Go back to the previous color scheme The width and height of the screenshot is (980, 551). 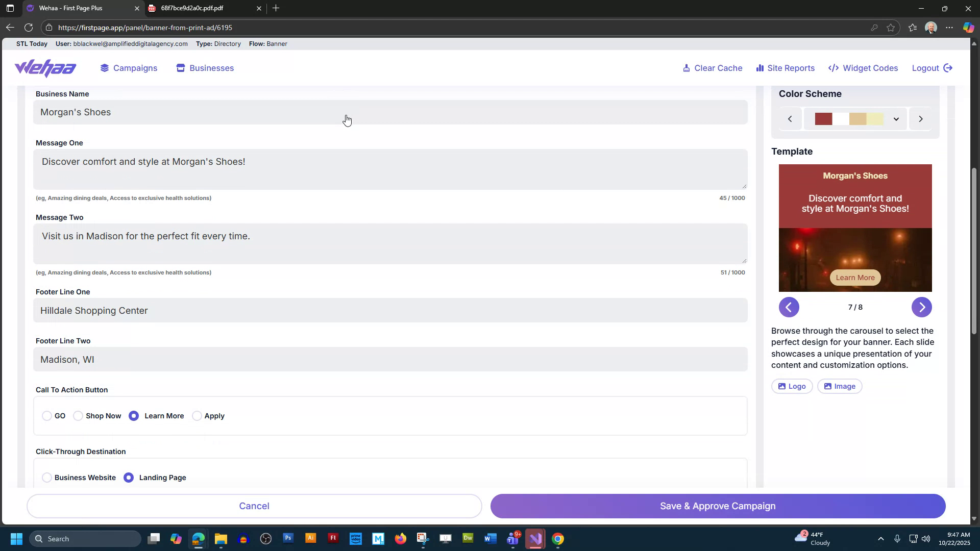coord(790,118)
